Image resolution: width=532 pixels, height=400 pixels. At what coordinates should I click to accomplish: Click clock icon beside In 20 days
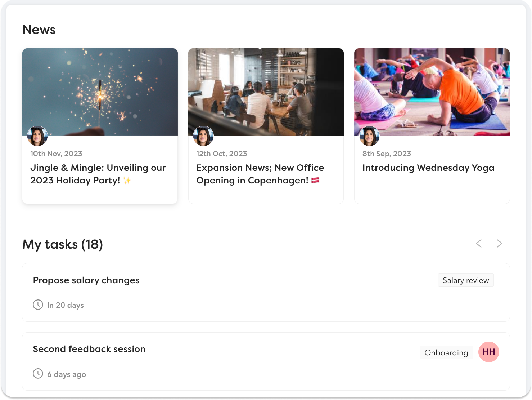click(38, 305)
